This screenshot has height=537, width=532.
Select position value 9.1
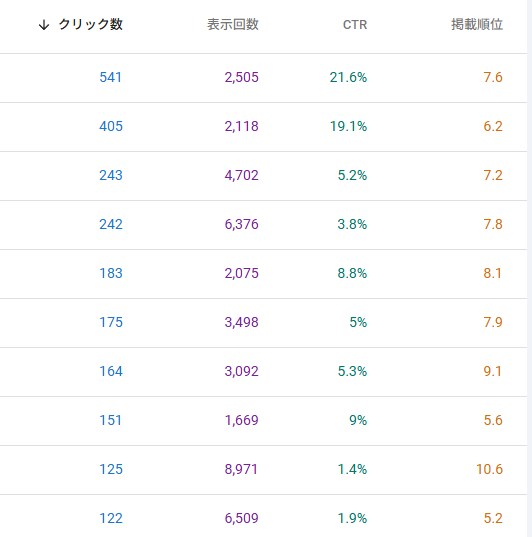click(493, 371)
